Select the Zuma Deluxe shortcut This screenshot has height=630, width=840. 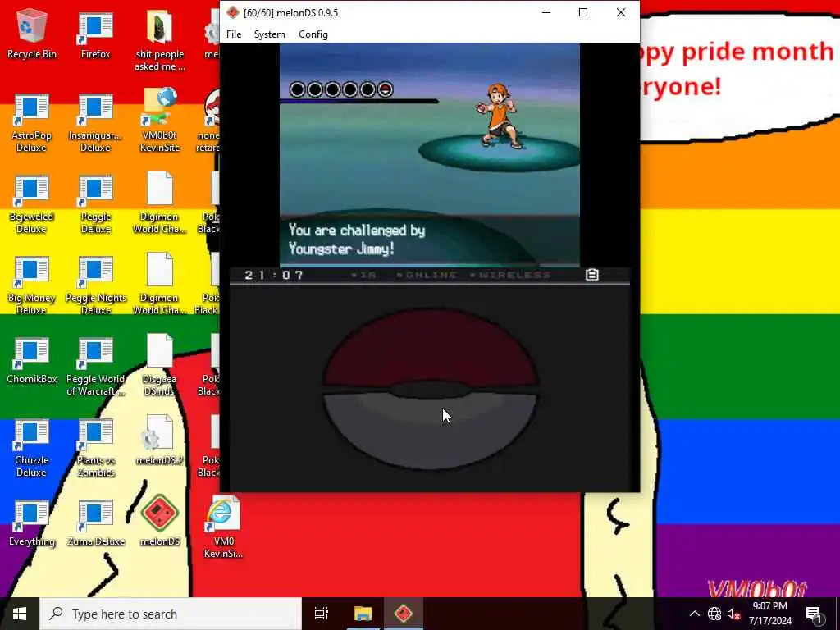pyautogui.click(x=95, y=524)
